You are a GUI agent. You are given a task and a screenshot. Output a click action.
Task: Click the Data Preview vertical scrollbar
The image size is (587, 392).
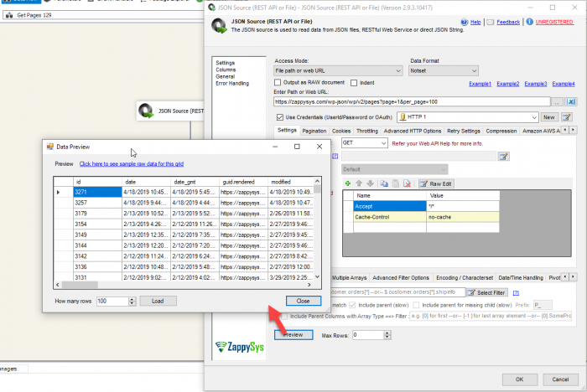point(318,229)
